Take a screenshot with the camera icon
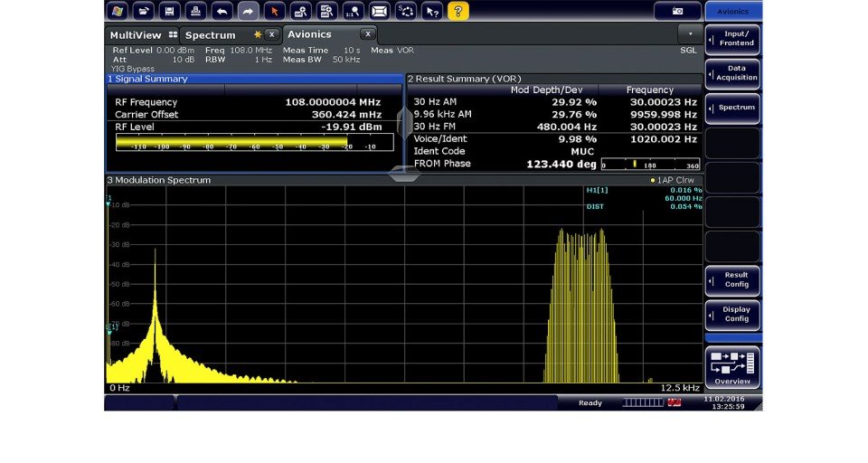868x463 pixels. coord(678,11)
